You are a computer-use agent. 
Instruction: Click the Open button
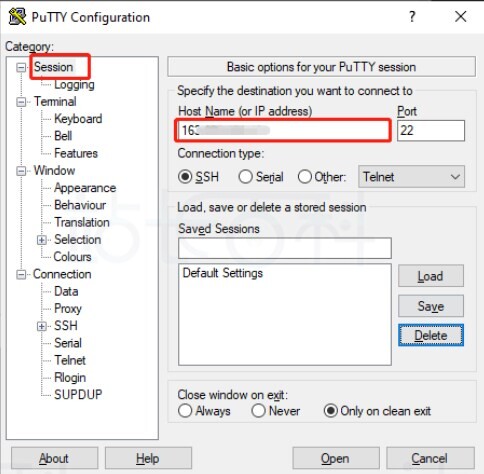[x=336, y=458]
